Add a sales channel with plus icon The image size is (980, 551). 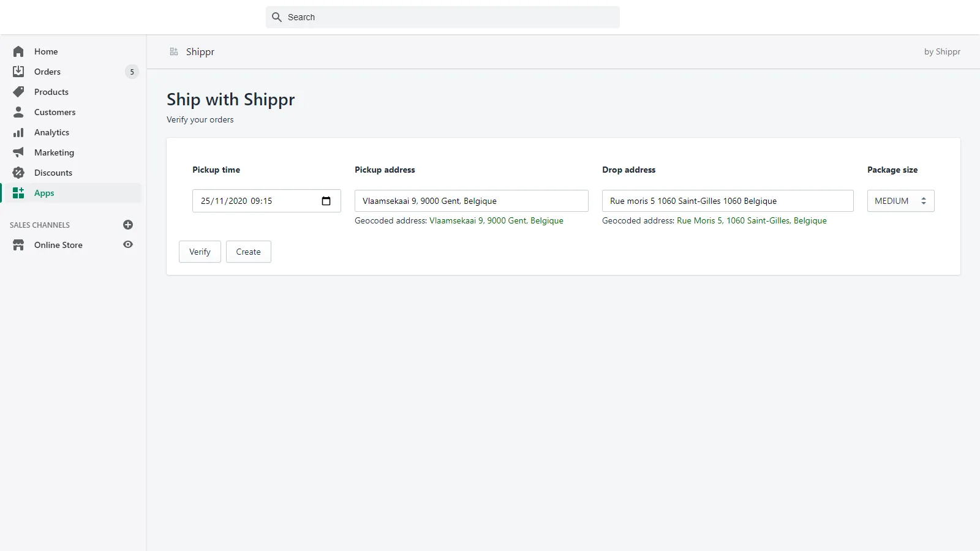point(128,225)
